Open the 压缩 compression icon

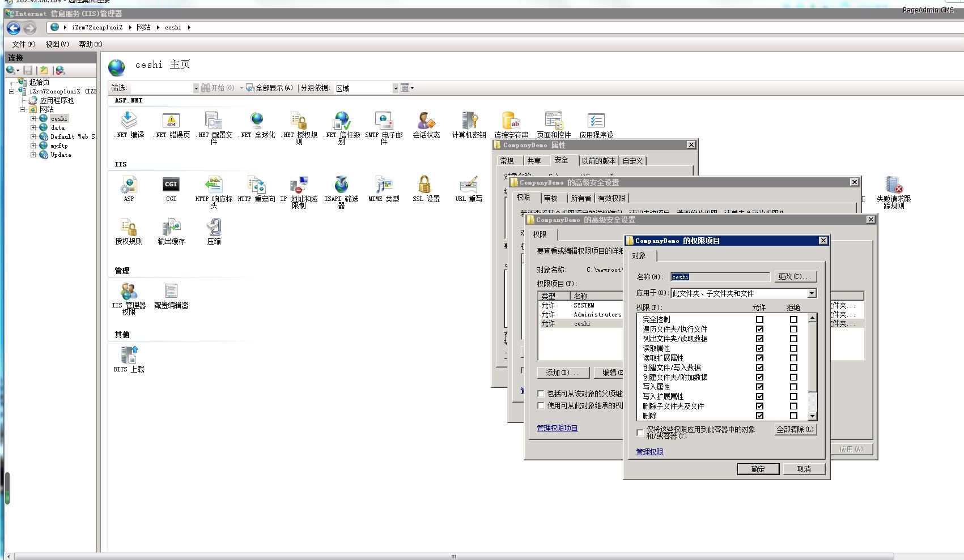214,227
